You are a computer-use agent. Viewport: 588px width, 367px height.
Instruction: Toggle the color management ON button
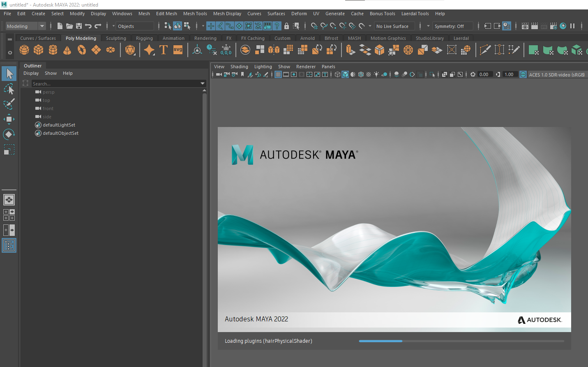[x=523, y=74]
